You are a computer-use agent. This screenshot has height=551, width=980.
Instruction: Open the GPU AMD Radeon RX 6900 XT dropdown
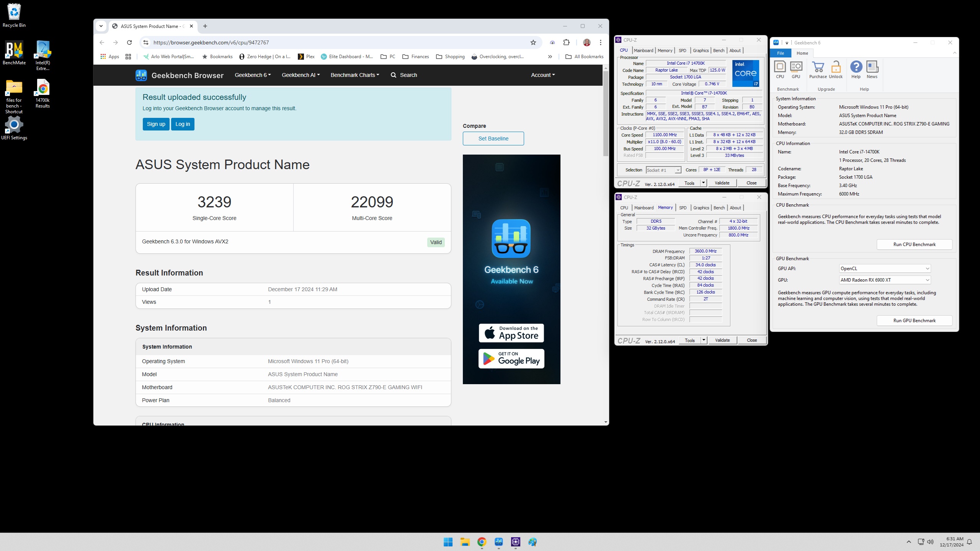click(885, 280)
